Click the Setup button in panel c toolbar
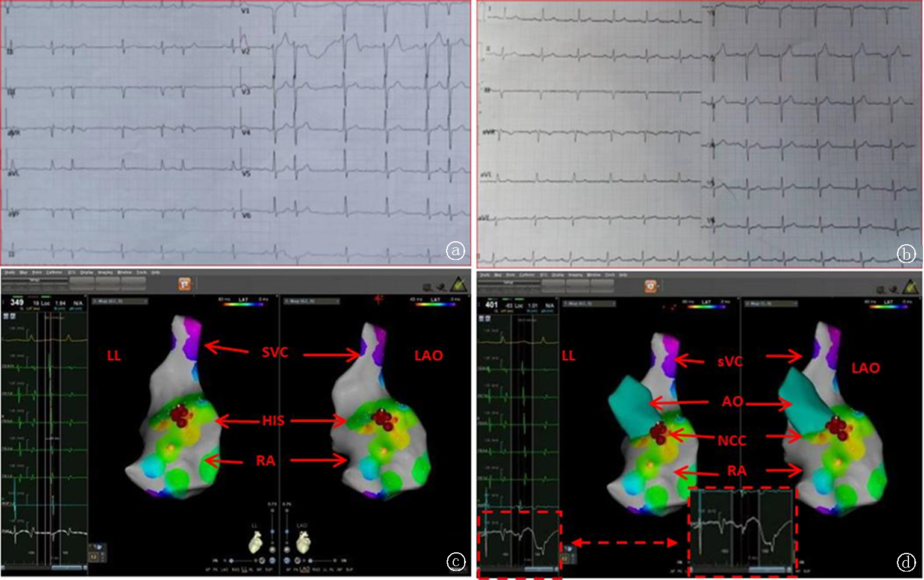The image size is (924, 580). pos(36,280)
